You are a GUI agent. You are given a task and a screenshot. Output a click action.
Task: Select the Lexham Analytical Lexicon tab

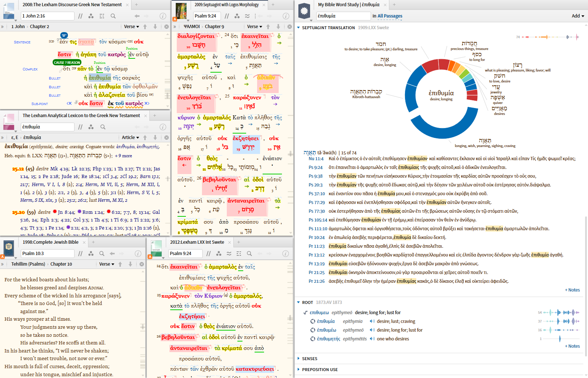point(81,116)
